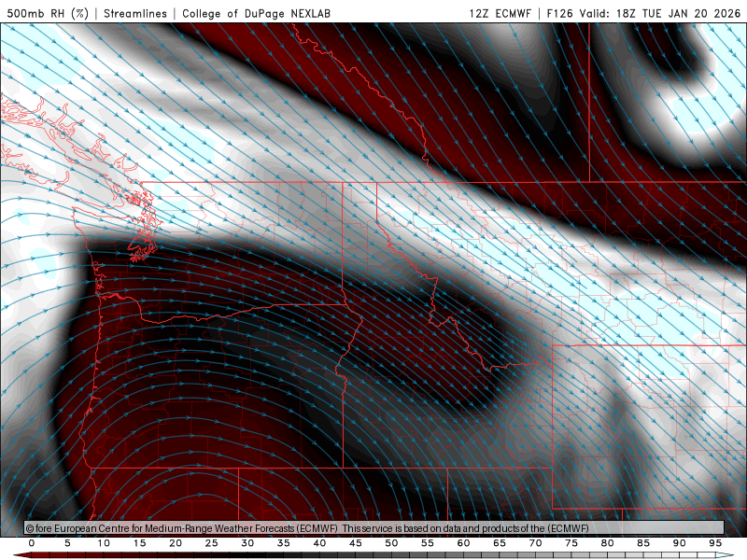Click the "50" value on color scale

coord(391,543)
